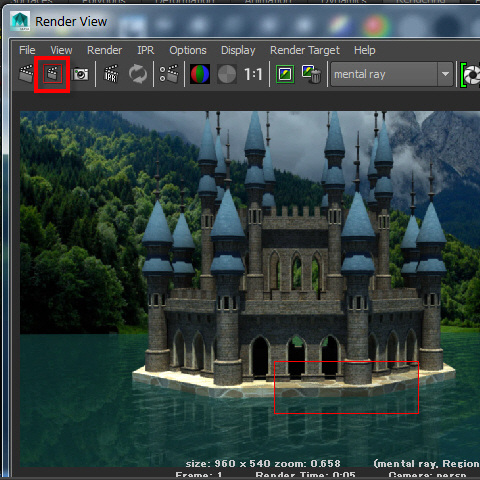Click the Render region icon
480x480 pixels.
tap(52, 74)
